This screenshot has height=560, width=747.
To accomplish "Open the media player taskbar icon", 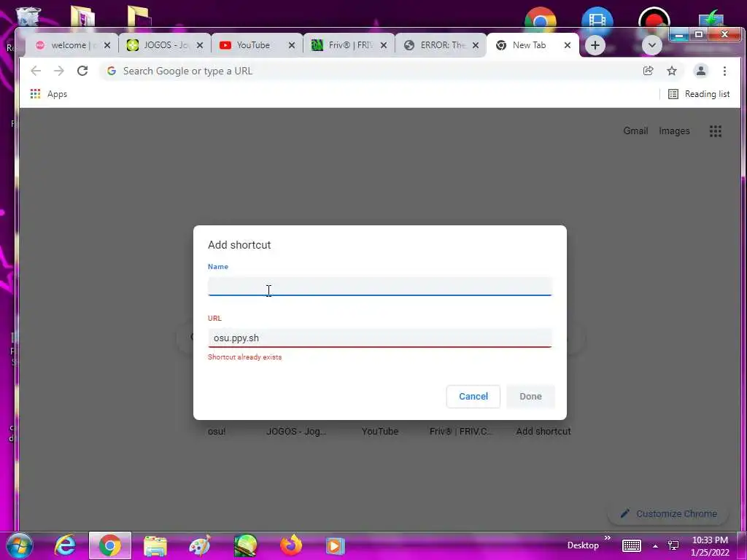I will pos(335,546).
